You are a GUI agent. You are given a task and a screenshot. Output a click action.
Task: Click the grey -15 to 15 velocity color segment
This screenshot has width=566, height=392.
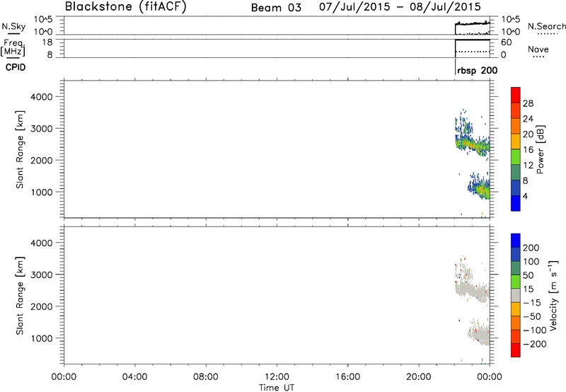point(516,295)
